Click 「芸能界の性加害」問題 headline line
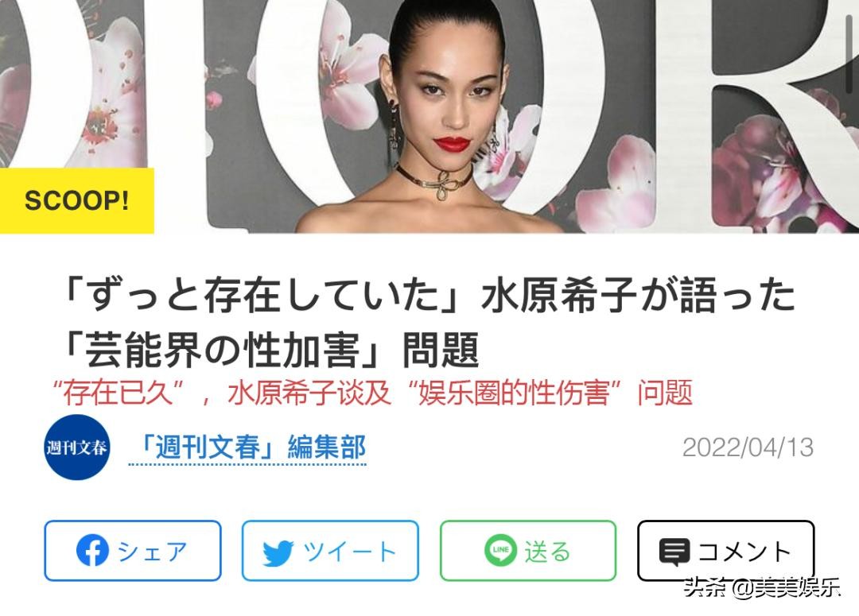859x616 pixels. click(x=270, y=351)
